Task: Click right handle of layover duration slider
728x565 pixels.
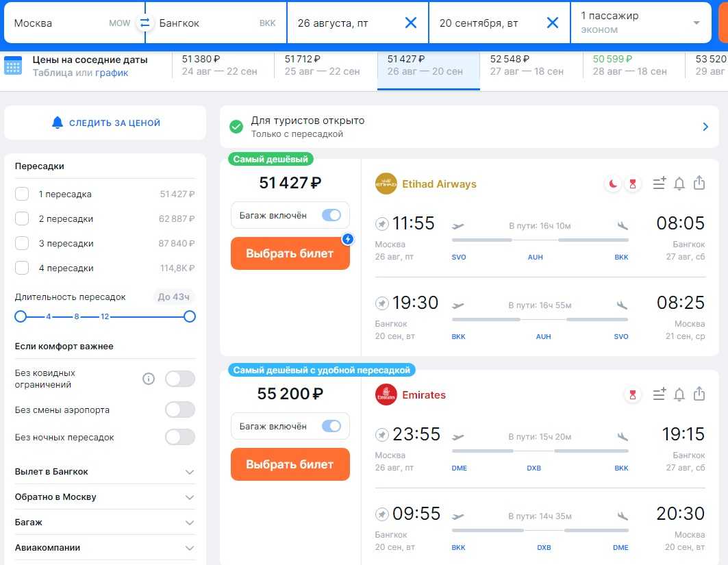Action: 190,316
